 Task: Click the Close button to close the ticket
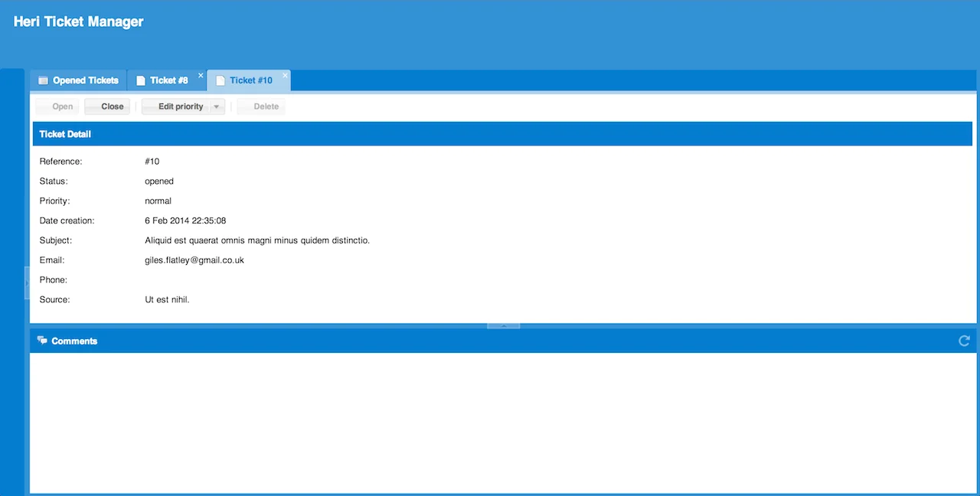click(x=112, y=106)
